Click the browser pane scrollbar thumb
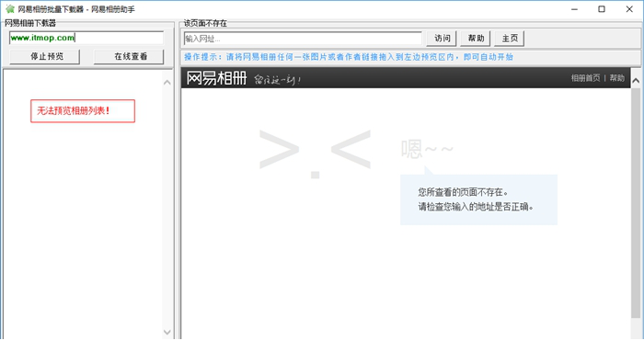This screenshot has height=352, width=644. (x=636, y=202)
